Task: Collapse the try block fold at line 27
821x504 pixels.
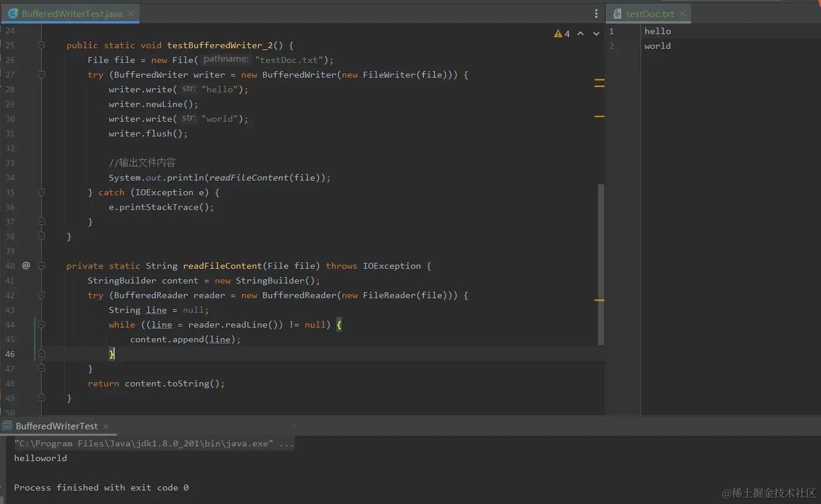Action: pyautogui.click(x=41, y=75)
